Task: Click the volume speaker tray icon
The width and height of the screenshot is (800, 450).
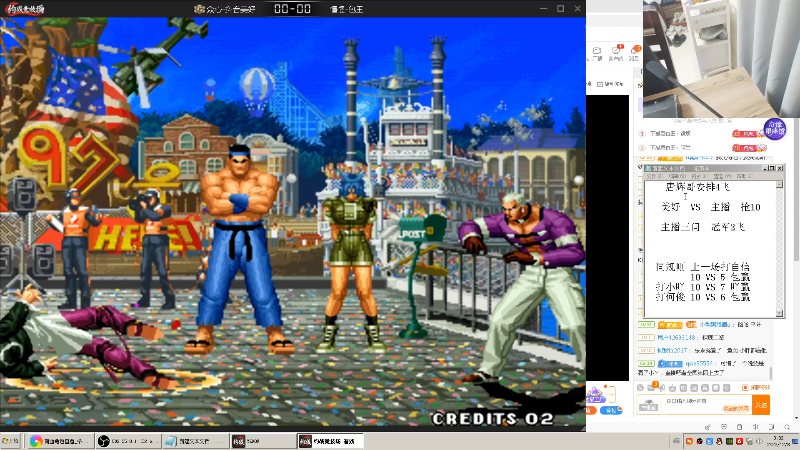Action: [x=759, y=441]
